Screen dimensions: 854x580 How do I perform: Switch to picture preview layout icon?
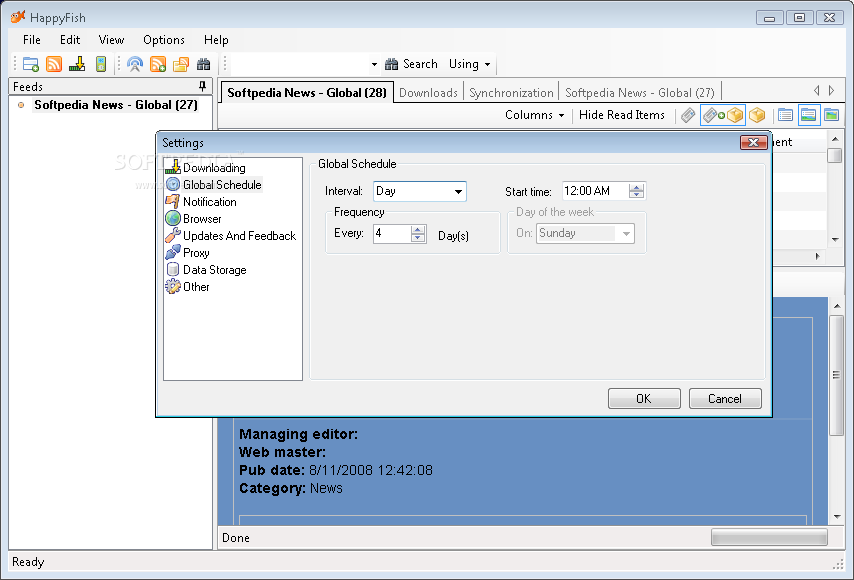point(832,115)
